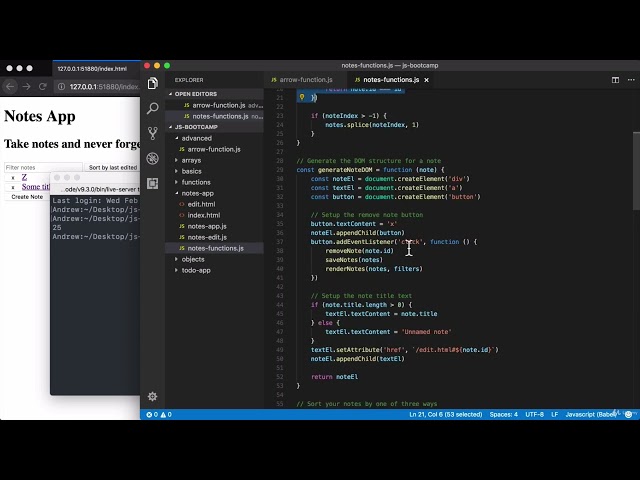
Task: Open the editor more actions menu
Action: pos(631,80)
